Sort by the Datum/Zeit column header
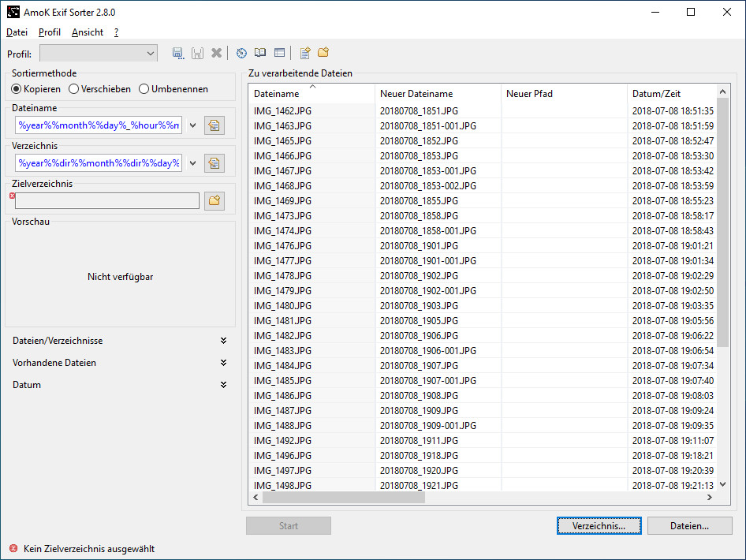 [672, 94]
